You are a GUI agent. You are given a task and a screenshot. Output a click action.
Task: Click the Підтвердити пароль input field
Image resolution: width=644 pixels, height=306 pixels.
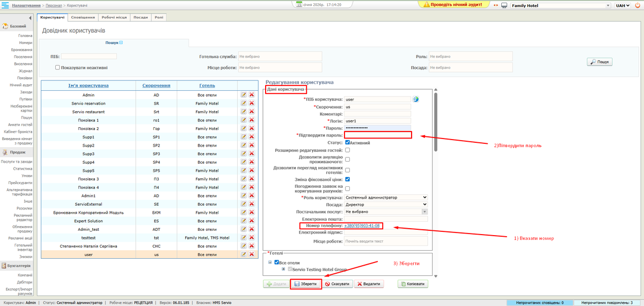click(378, 135)
